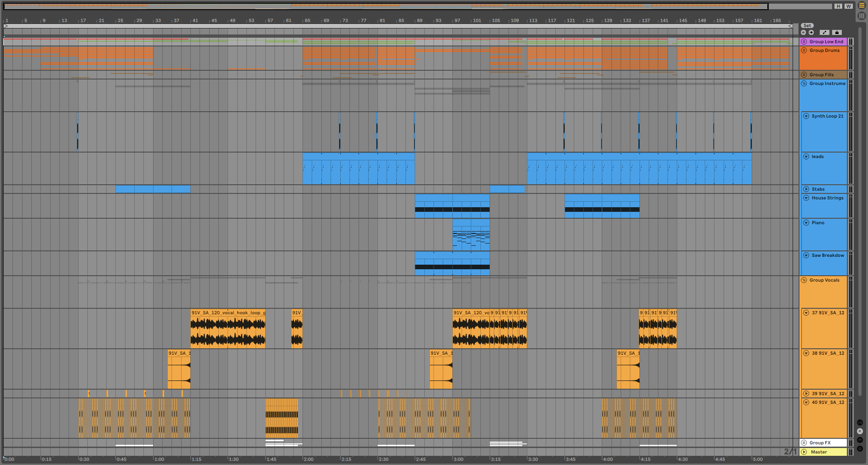Toggle the R returns section button

860,431
